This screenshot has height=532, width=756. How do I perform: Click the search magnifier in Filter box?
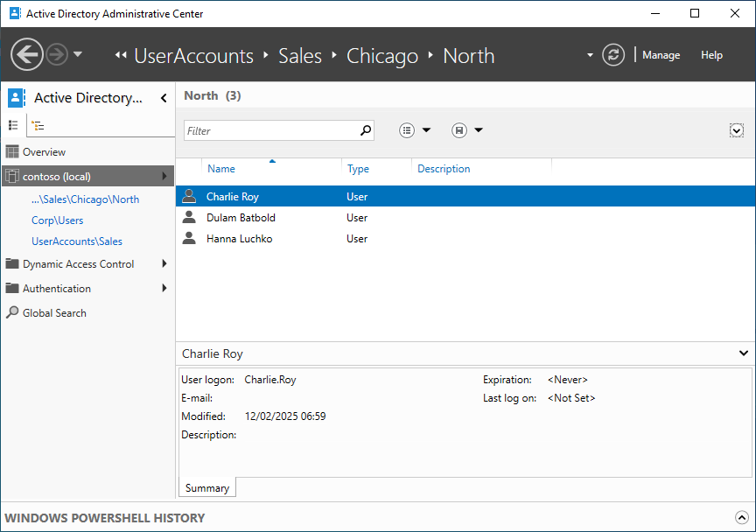(366, 130)
